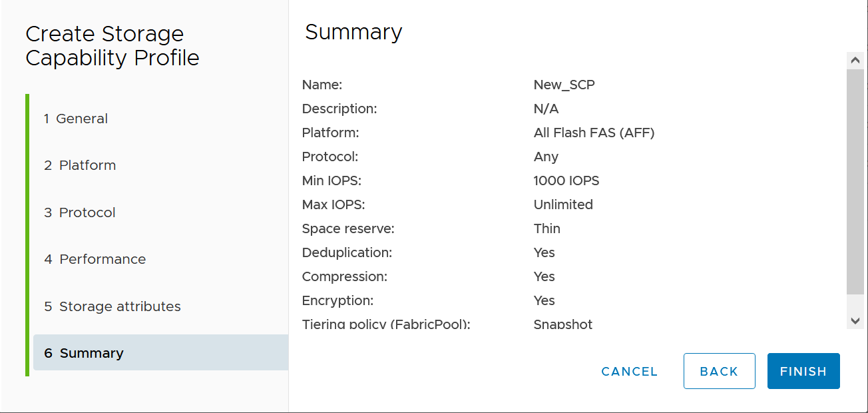The width and height of the screenshot is (868, 413).
Task: Click the New_SCP name value
Action: click(x=564, y=85)
